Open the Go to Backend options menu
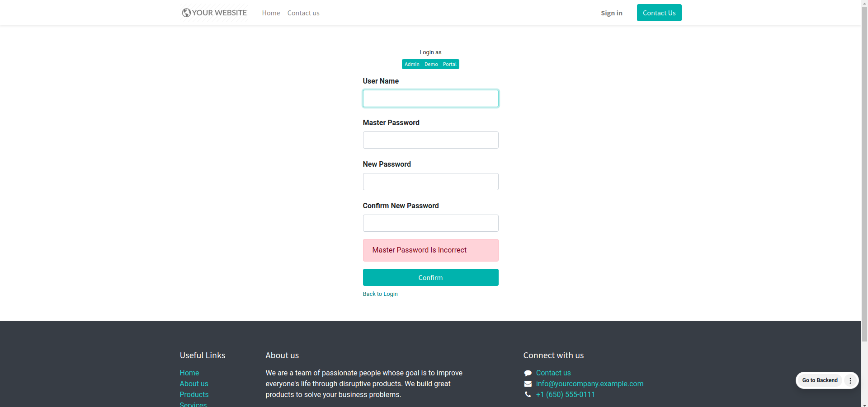This screenshot has width=868, height=407. (850, 380)
